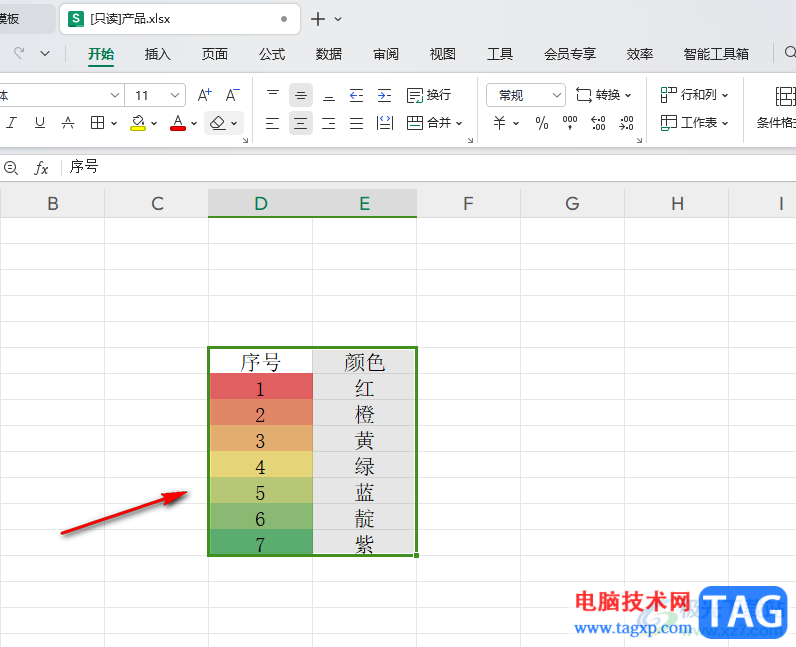Image resolution: width=796 pixels, height=647 pixels.
Task: Increase indent icon
Action: click(384, 95)
